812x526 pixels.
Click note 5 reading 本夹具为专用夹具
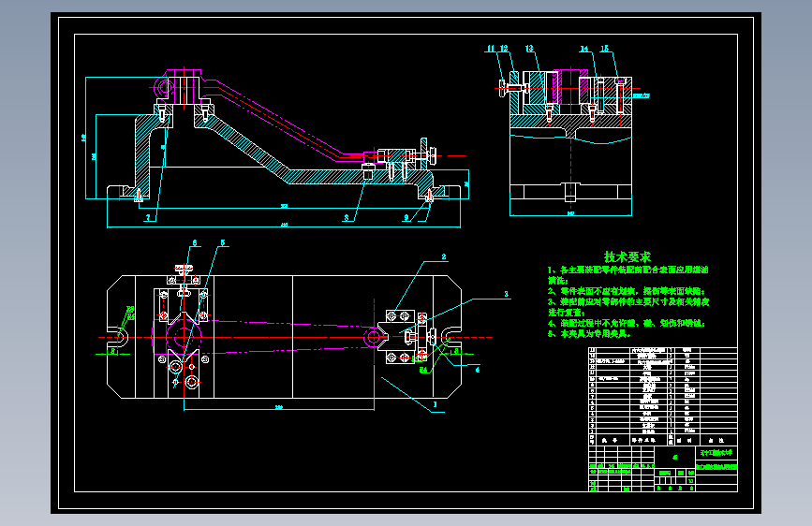[589, 334]
